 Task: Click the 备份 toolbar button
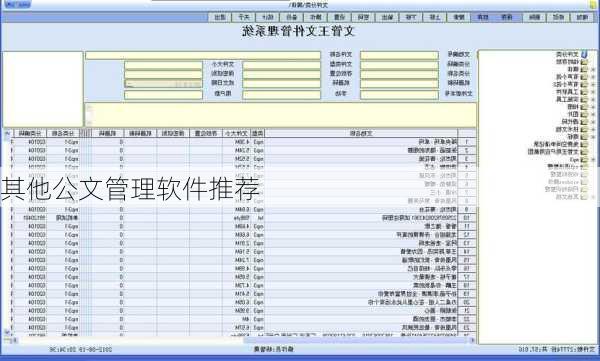tap(292, 17)
